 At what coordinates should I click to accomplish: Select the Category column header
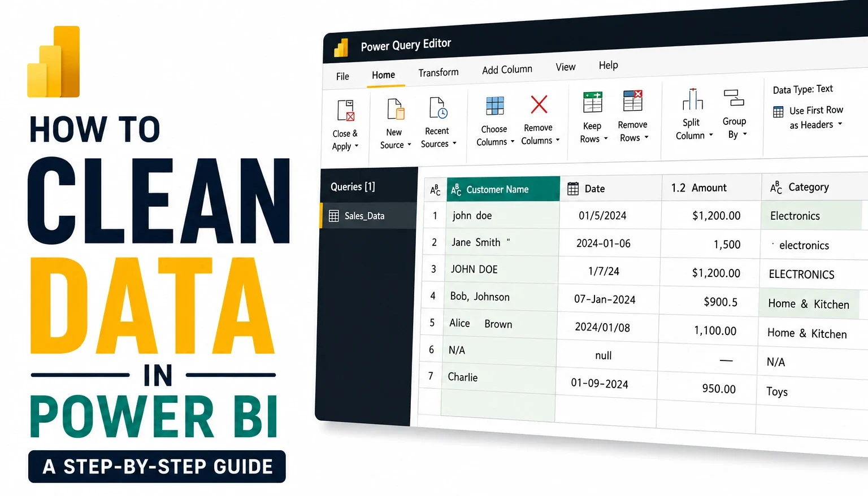click(815, 187)
